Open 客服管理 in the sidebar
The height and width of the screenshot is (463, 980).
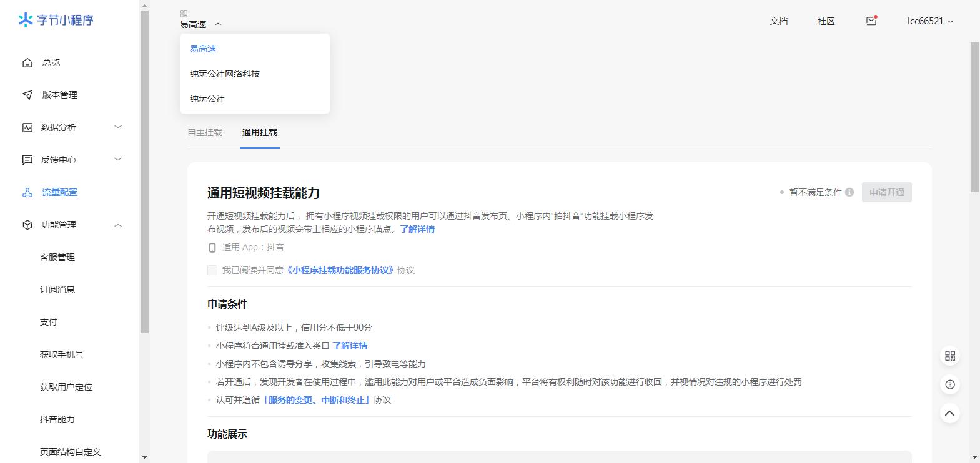(x=57, y=257)
